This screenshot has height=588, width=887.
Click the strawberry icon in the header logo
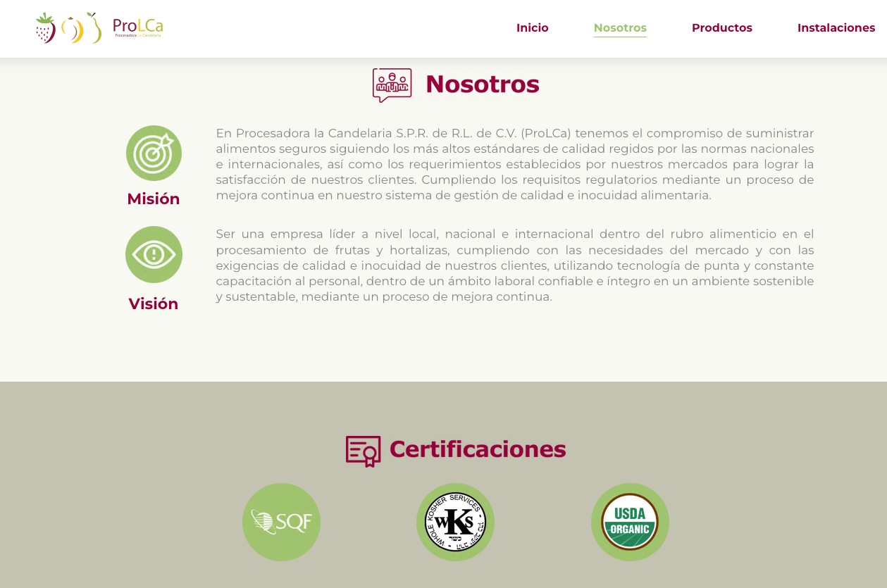[44, 28]
